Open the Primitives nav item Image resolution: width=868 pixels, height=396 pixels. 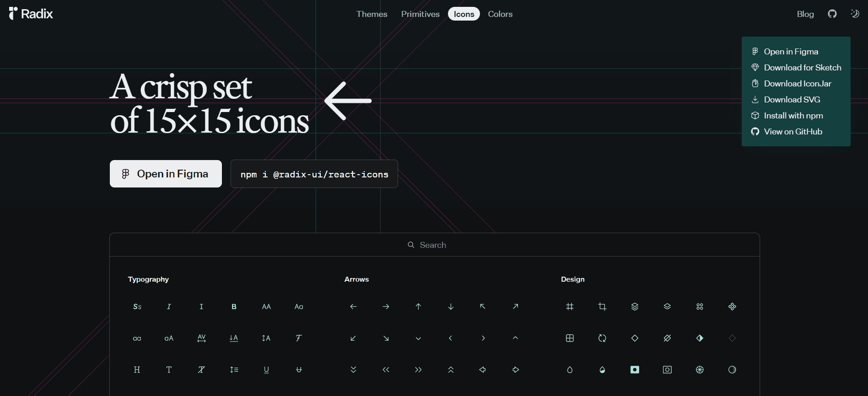click(x=420, y=14)
